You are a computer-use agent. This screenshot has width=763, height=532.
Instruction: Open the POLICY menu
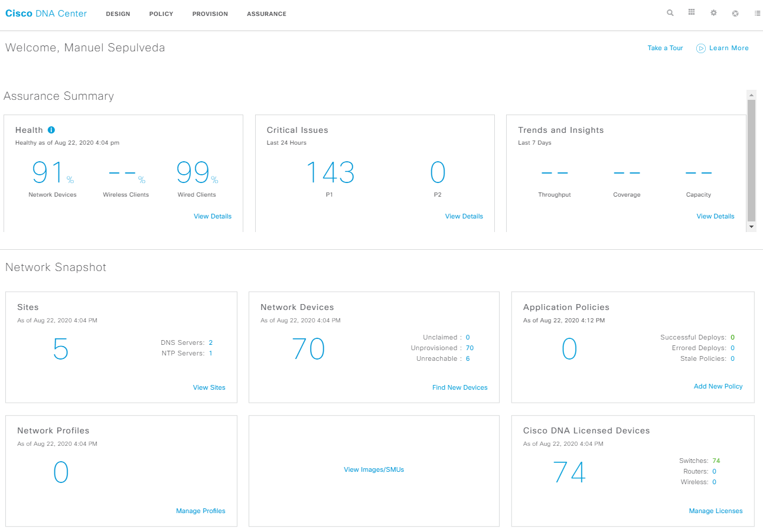161,14
